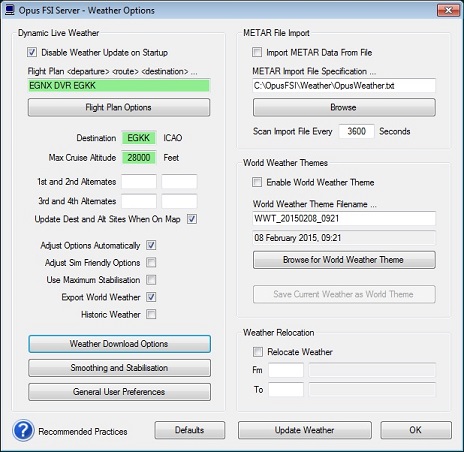
Task: Enable Use Maximum Stabilisation
Action: coord(151,280)
